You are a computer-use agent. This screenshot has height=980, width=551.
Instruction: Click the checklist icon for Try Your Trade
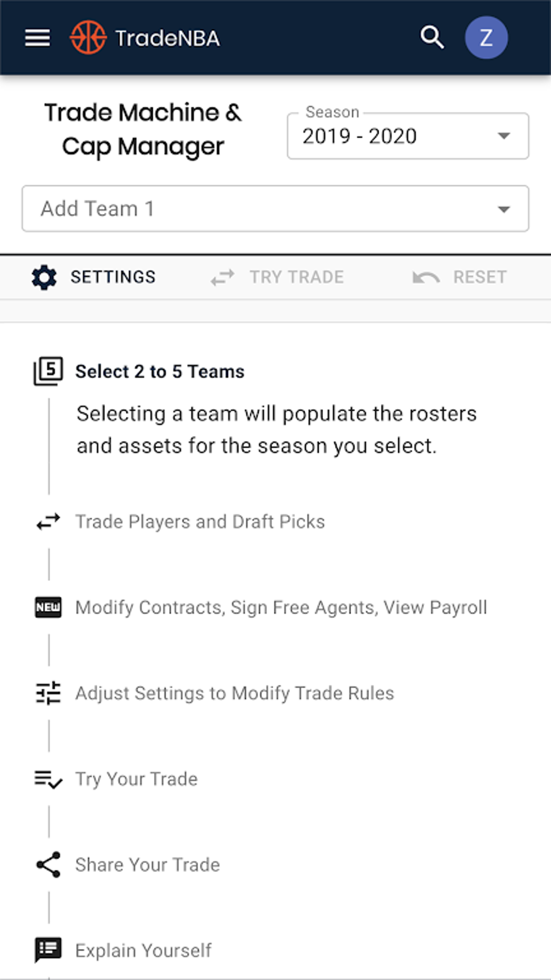48,779
